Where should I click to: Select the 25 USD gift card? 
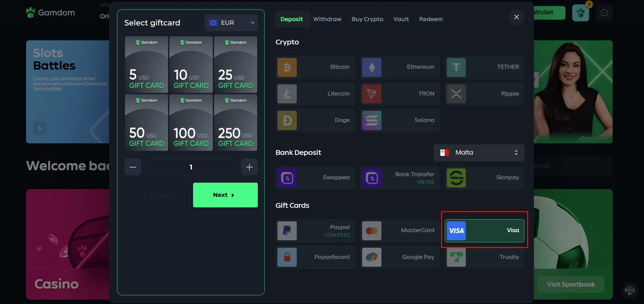[235, 65]
